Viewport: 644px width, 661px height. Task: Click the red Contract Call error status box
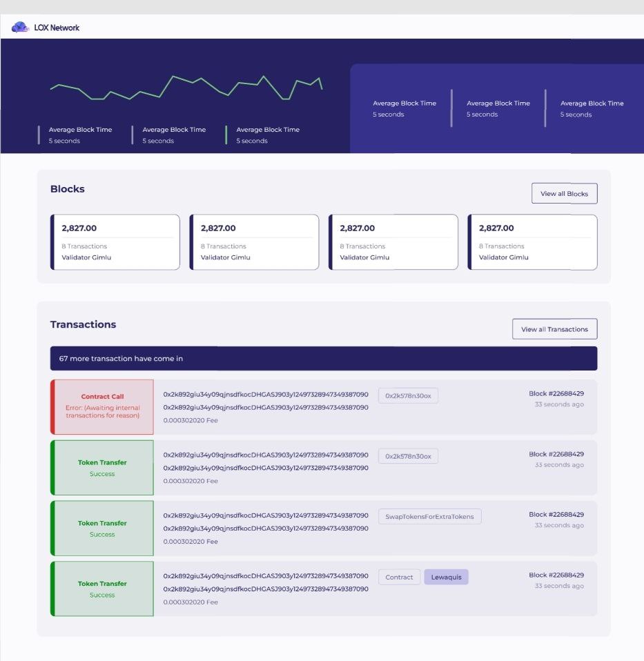click(102, 406)
